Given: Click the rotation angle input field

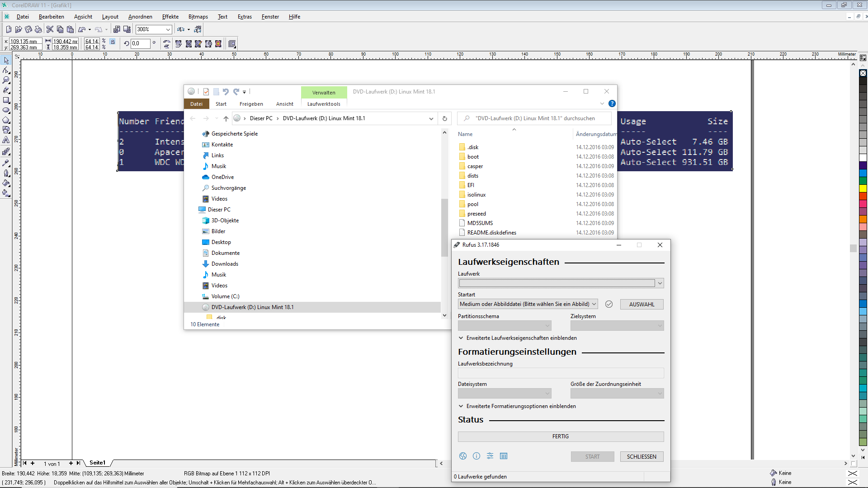Looking at the screenshot, I should (140, 44).
